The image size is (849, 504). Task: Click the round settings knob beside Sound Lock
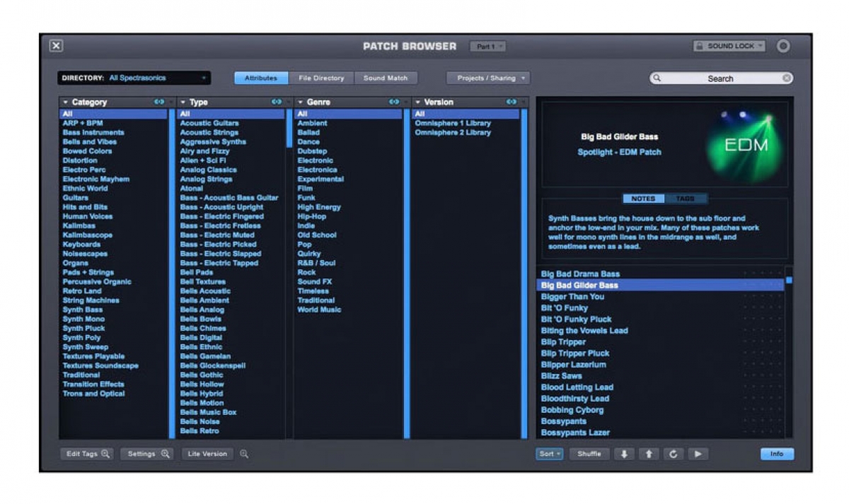point(783,46)
